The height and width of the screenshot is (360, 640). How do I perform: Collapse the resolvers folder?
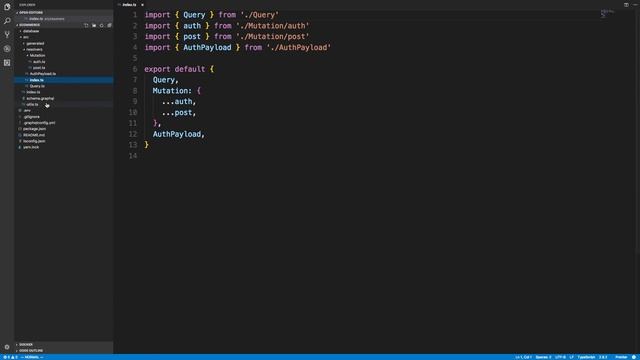[x=34, y=49]
